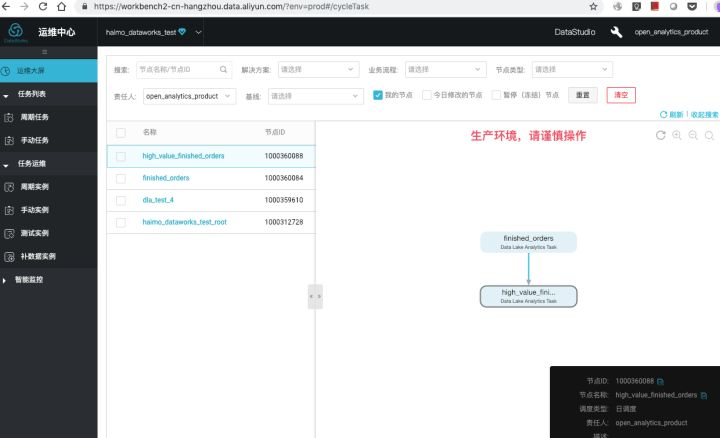Image resolution: width=720 pixels, height=438 pixels.
Task: Click browser address bar URL
Action: 231,6
